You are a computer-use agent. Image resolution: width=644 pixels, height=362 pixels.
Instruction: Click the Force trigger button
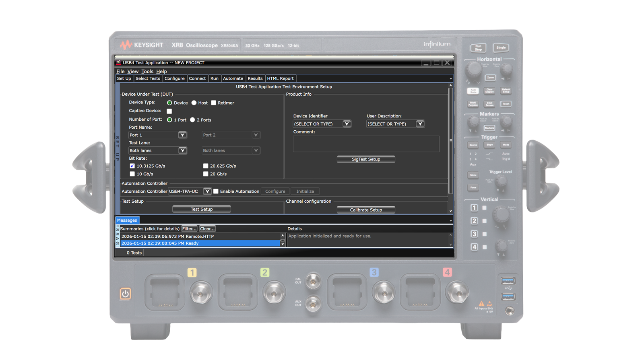[x=473, y=187]
